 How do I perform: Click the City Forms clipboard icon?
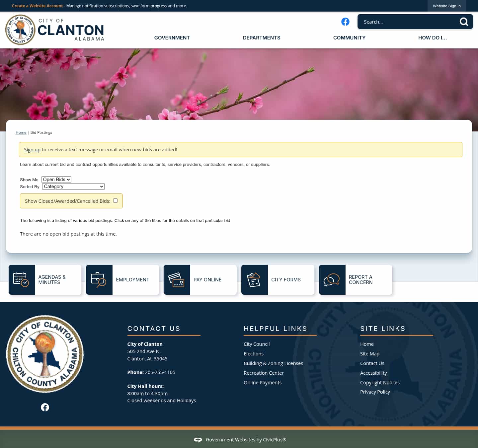pos(254,279)
